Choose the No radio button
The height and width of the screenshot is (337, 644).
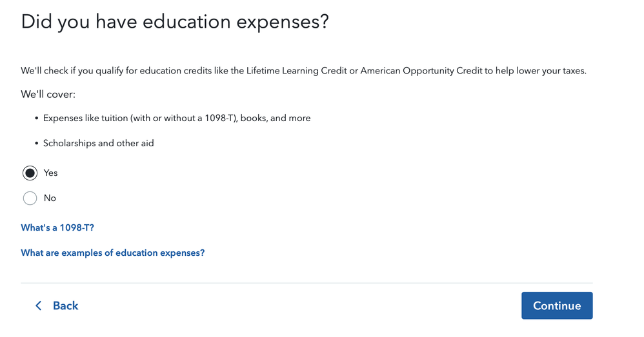(30, 198)
